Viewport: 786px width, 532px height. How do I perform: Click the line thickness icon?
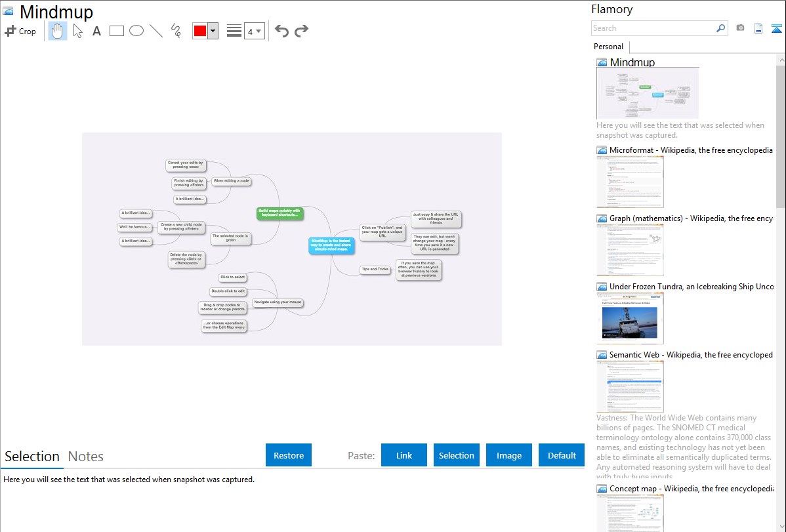pos(234,31)
